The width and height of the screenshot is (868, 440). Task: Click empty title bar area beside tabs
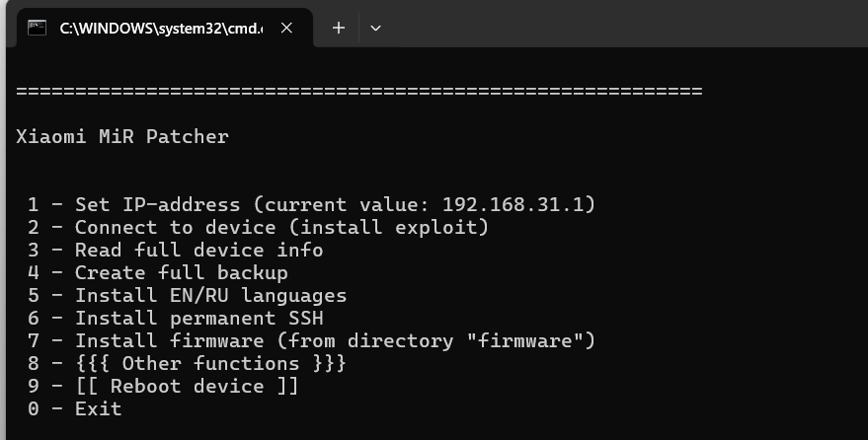625,27
